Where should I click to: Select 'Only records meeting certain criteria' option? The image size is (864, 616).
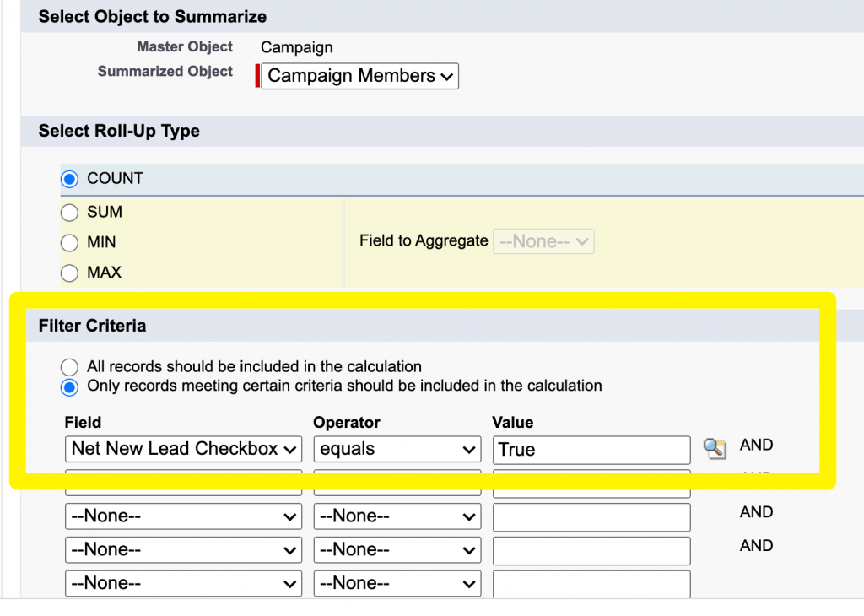(x=69, y=386)
